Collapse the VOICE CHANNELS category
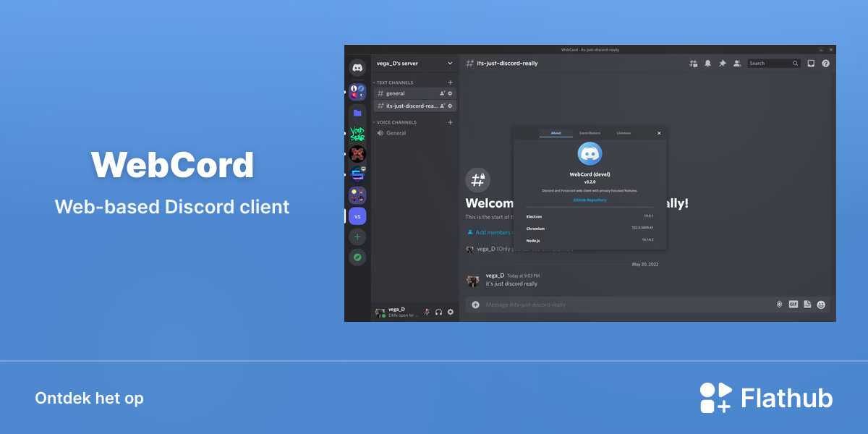Screen dimensions: 868x434 [394, 122]
